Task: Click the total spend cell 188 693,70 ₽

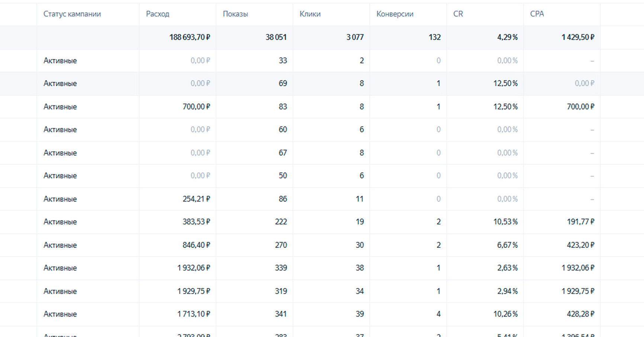Action: 190,37
